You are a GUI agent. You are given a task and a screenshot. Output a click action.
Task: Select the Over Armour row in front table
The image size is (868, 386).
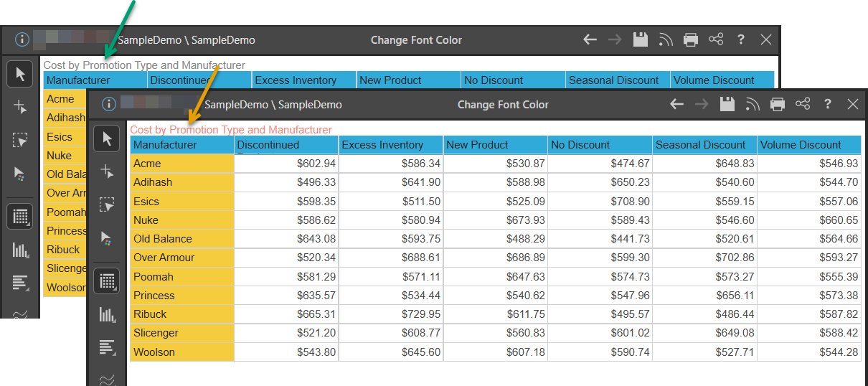click(181, 258)
